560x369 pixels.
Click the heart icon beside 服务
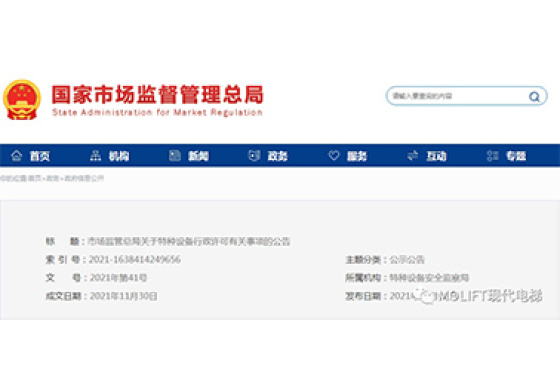click(x=334, y=156)
